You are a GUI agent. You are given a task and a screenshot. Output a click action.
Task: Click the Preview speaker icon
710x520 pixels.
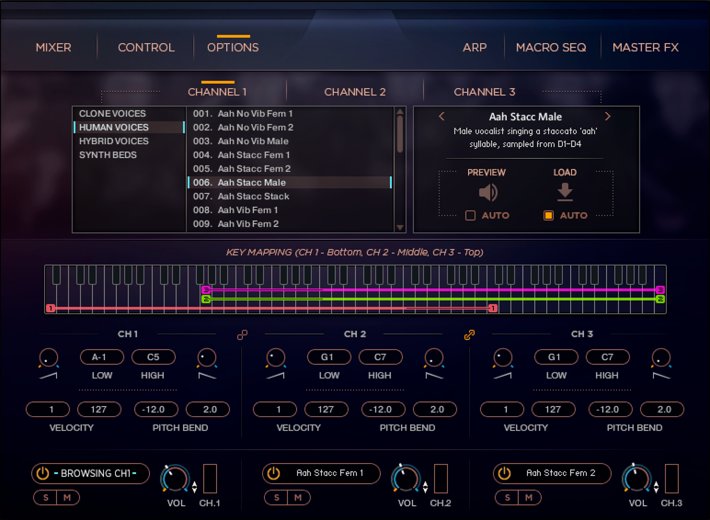pos(487,193)
